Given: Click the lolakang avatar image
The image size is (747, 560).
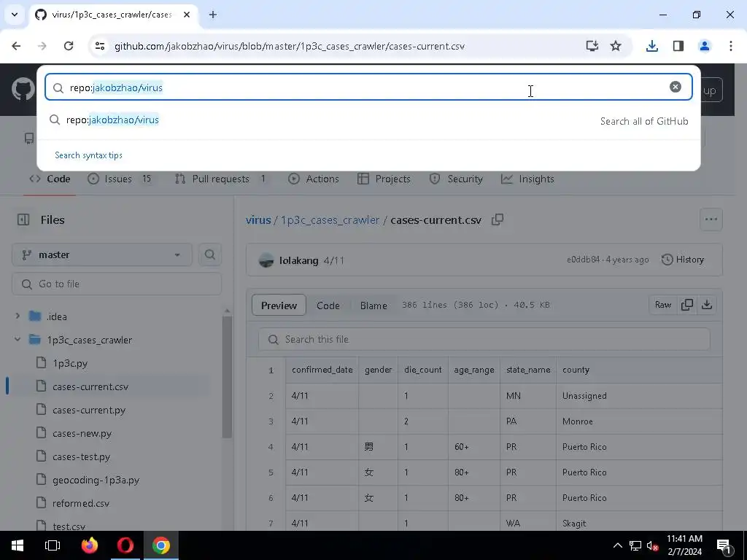Looking at the screenshot, I should point(266,260).
